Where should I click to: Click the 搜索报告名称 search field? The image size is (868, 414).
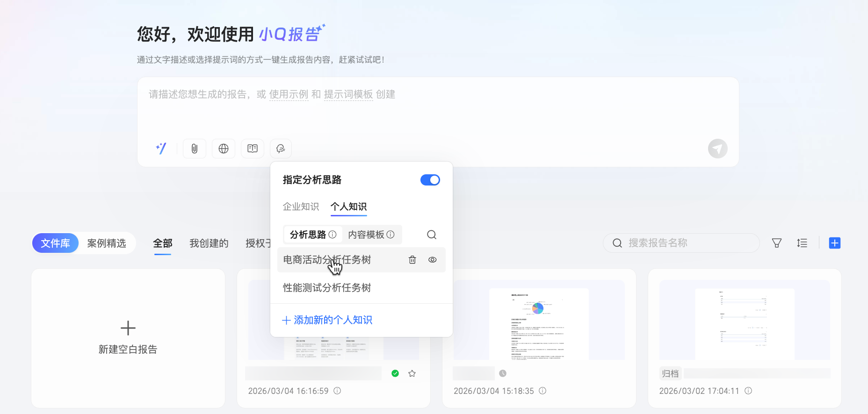coord(681,243)
